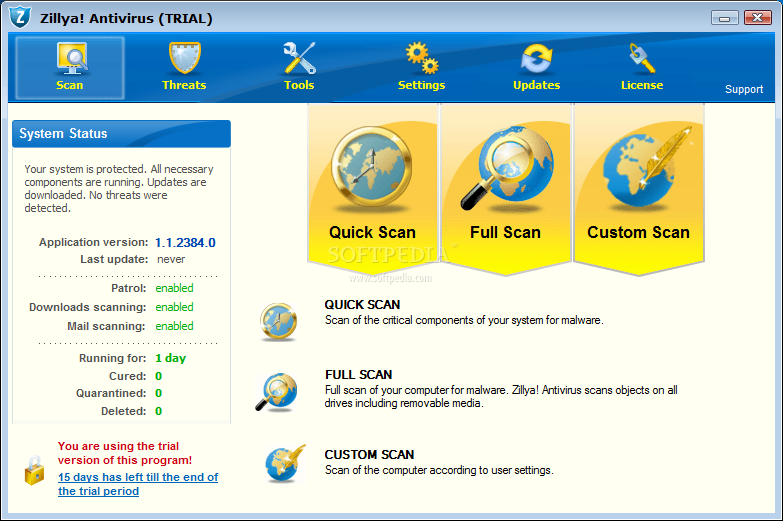Open the Updates tab

(537, 67)
